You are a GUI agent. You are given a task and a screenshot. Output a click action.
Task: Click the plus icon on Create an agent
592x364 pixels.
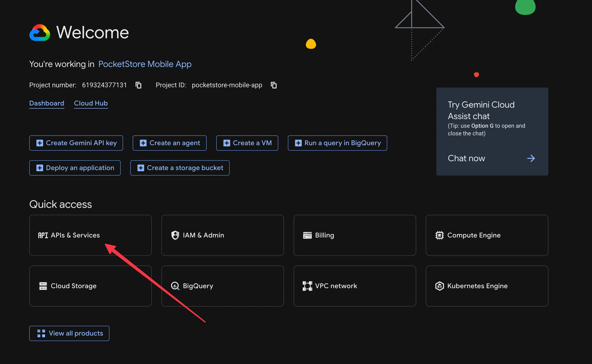pos(143,143)
